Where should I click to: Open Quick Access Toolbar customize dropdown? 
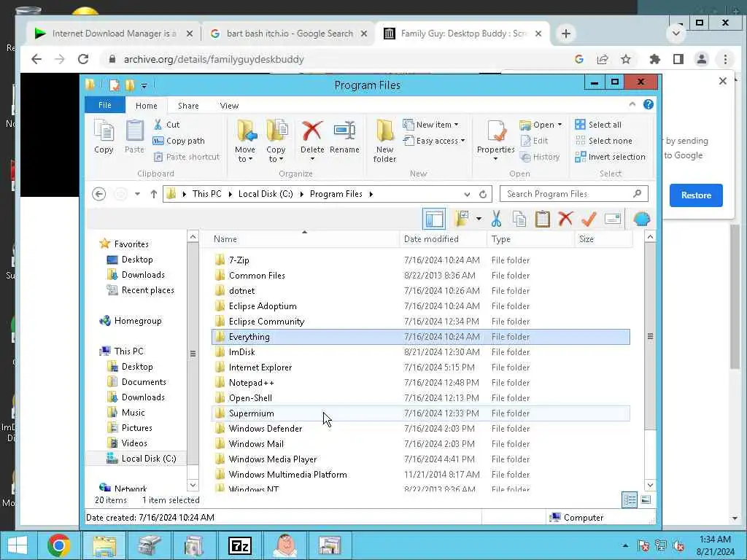pos(144,86)
